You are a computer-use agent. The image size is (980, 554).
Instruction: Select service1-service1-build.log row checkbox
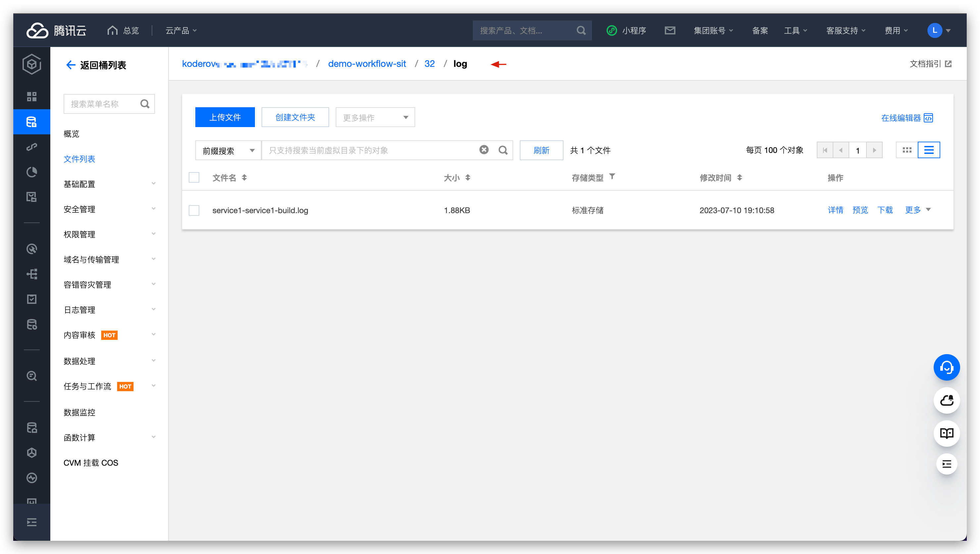click(194, 210)
